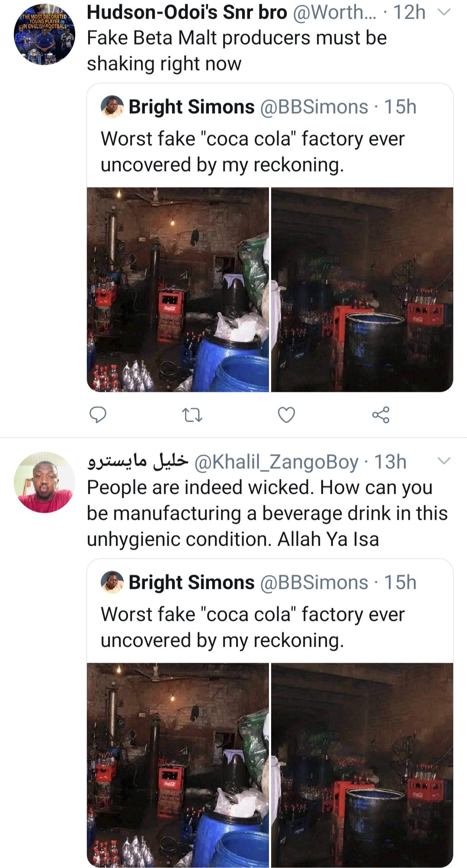Open @BBSimons handle in first quoted tweet
Image resolution: width=467 pixels, height=868 pixels.
pyautogui.click(x=313, y=107)
